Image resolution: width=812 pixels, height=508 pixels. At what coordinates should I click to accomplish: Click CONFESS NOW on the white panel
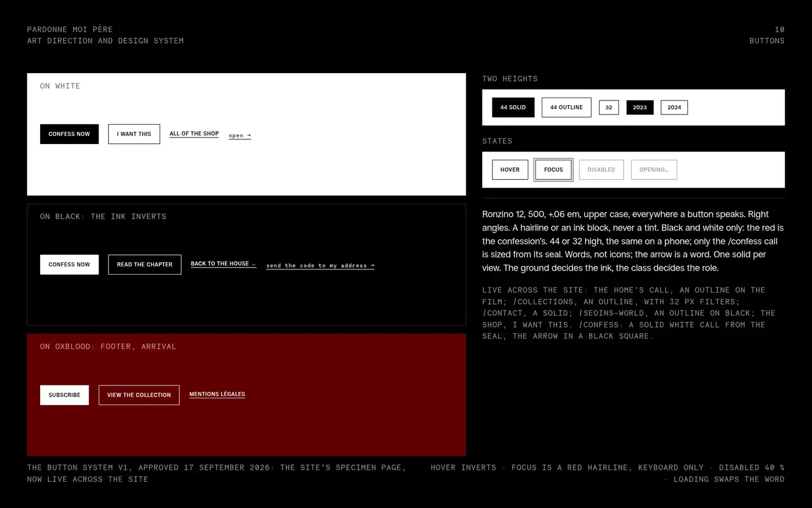tap(69, 134)
